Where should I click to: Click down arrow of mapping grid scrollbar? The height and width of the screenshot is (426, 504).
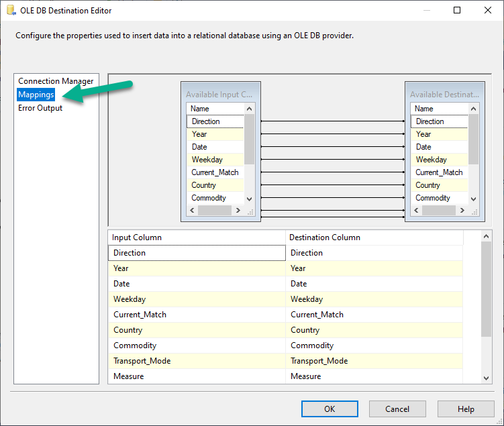click(486, 378)
